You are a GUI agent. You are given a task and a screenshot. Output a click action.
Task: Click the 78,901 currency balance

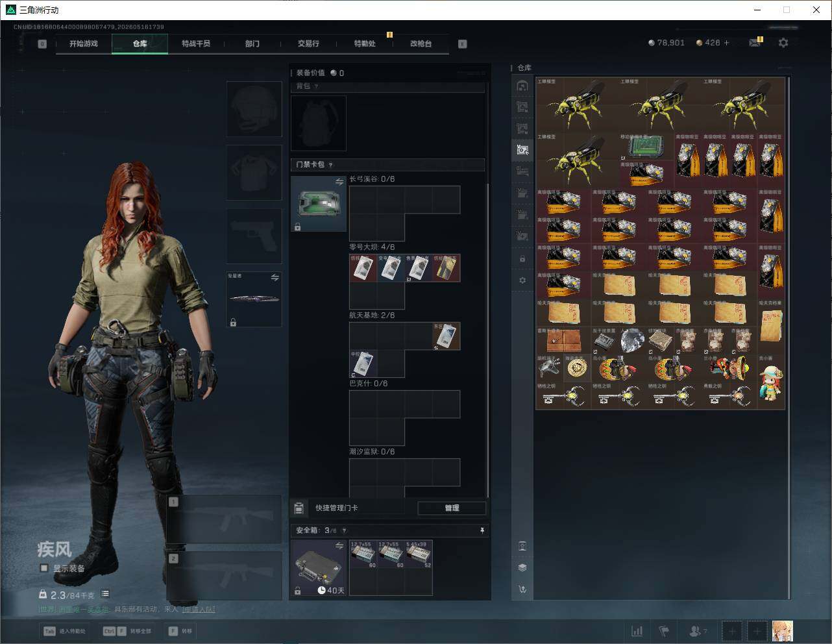(x=667, y=43)
